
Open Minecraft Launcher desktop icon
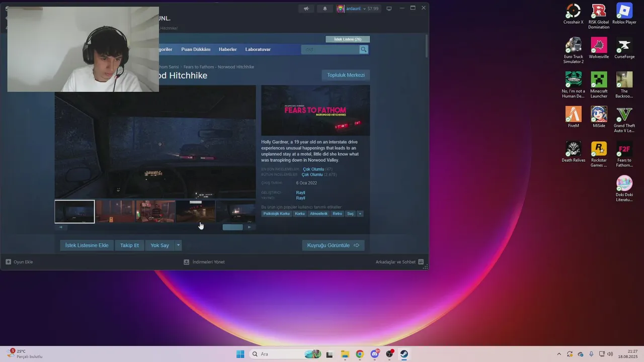point(599,85)
